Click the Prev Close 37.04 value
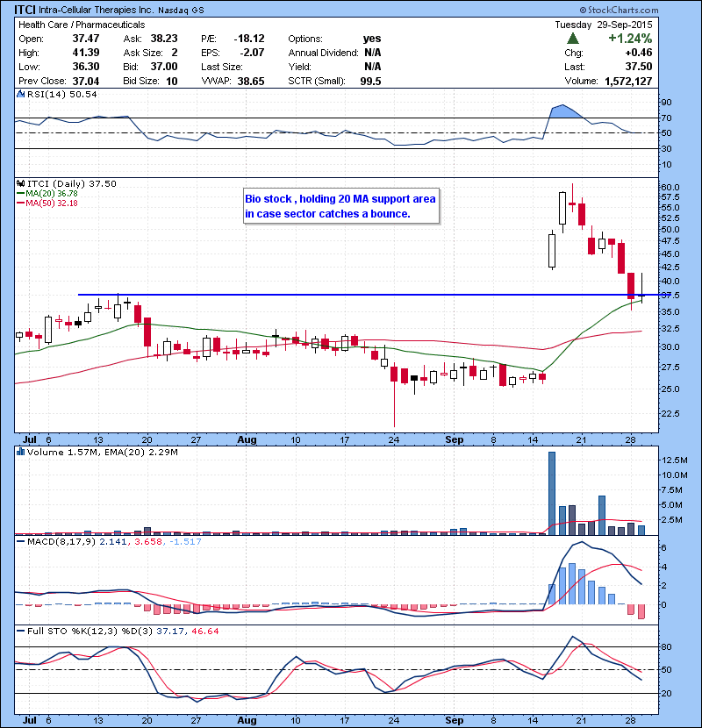This screenshot has height=728, width=702. [86, 82]
